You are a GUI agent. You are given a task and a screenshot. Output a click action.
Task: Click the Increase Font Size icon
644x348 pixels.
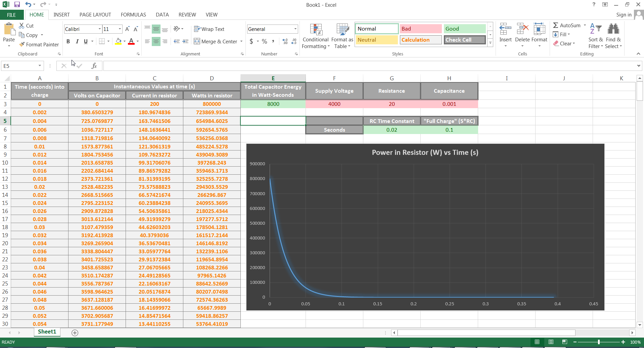pyautogui.click(x=127, y=29)
